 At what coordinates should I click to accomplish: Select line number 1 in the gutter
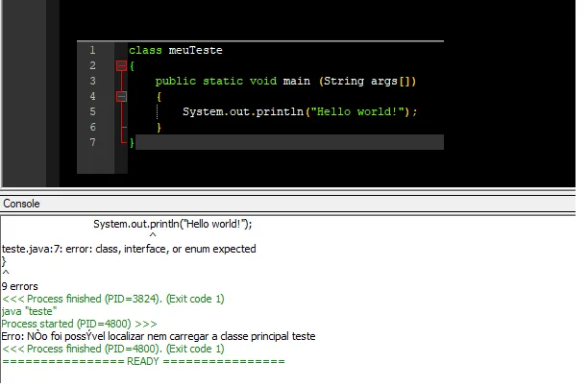[92, 50]
